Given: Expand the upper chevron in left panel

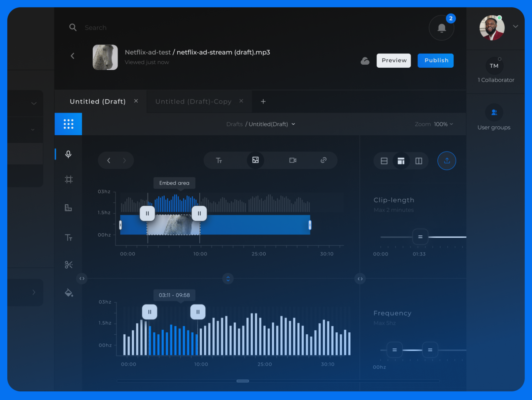Looking at the screenshot, I should [34, 104].
